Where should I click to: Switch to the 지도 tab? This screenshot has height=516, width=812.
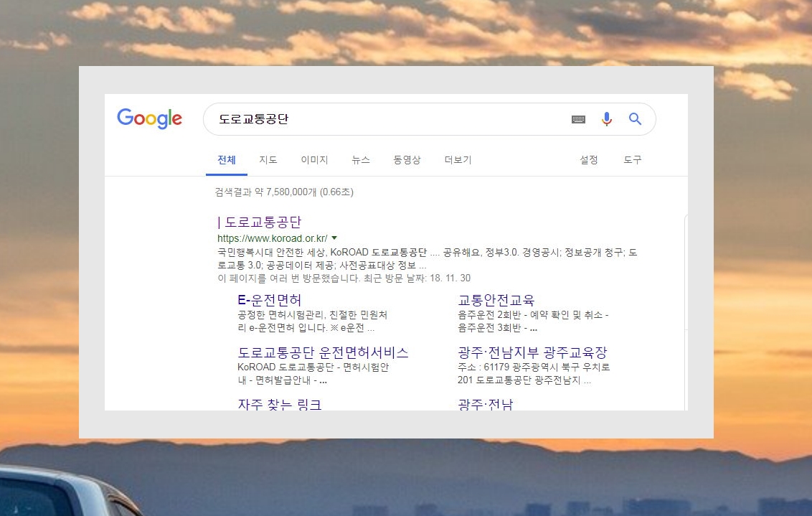coord(268,160)
